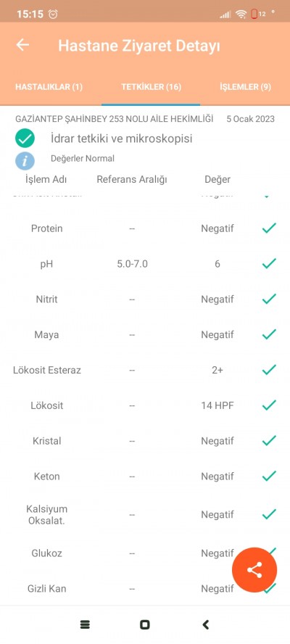Tap the checkmark in the Keton row
This screenshot has width=290, height=644.
coord(269,476)
